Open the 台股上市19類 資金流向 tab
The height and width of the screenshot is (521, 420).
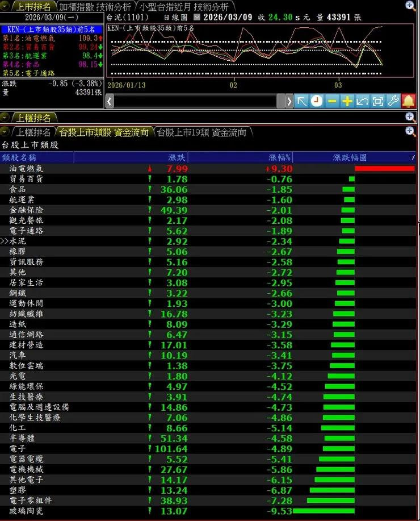point(202,132)
